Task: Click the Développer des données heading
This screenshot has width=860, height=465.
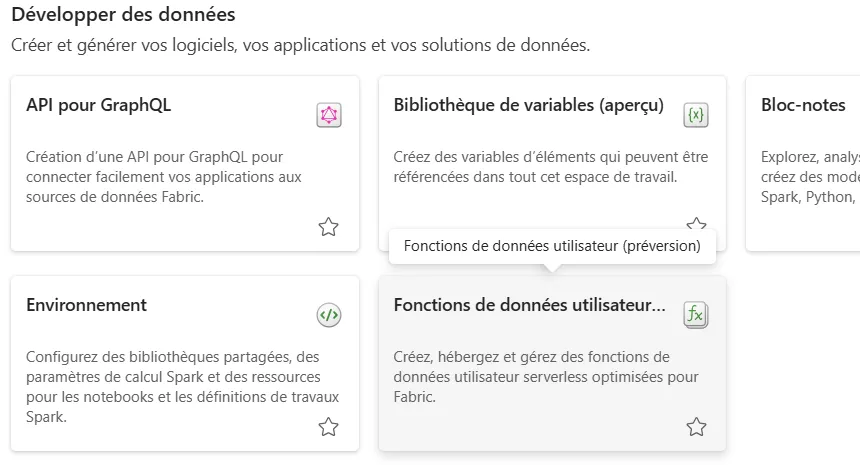Action: click(123, 15)
